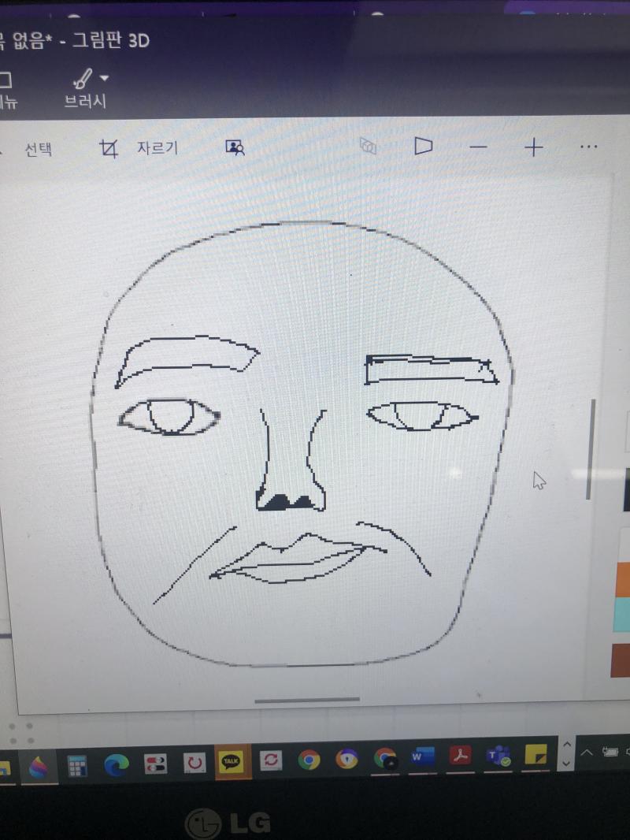The width and height of the screenshot is (630, 840).
Task: Click the 자르기 text label
Action: tap(157, 147)
